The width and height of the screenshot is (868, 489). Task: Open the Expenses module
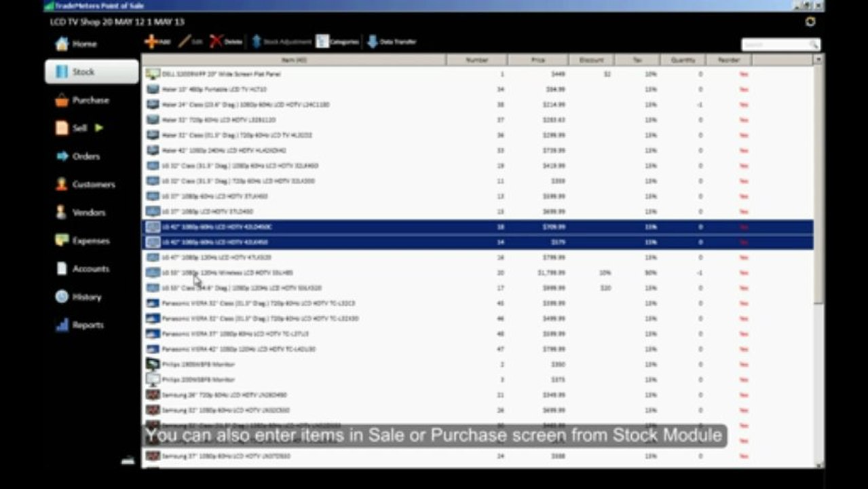(x=82, y=241)
